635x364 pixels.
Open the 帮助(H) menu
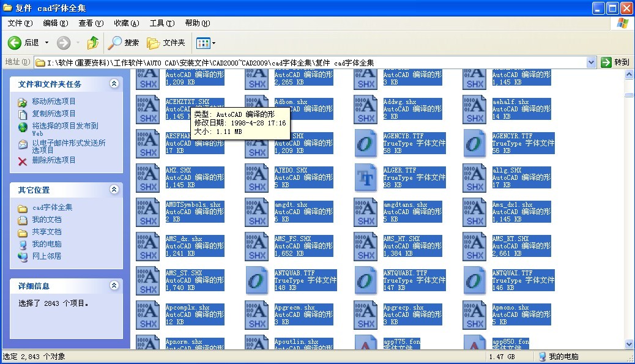click(x=197, y=23)
